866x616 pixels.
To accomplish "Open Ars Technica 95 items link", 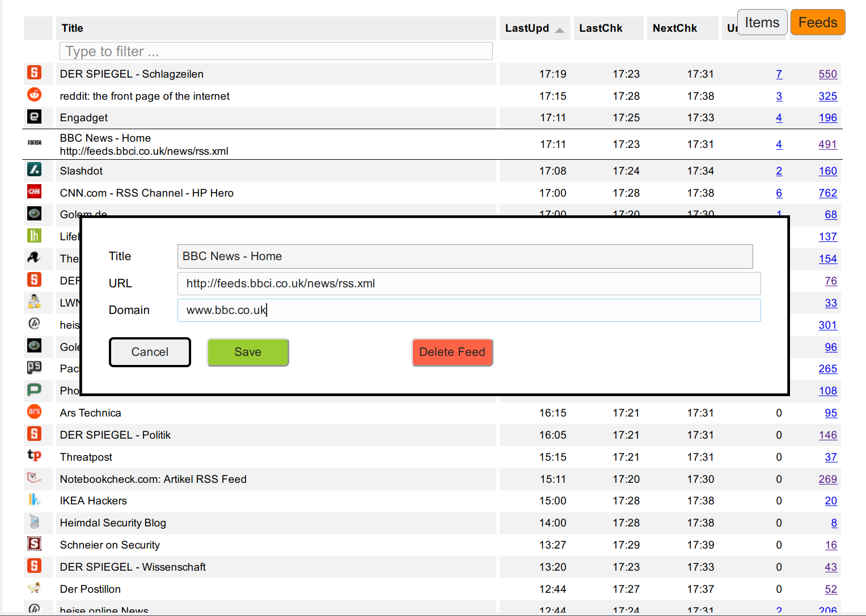I will pos(831,413).
